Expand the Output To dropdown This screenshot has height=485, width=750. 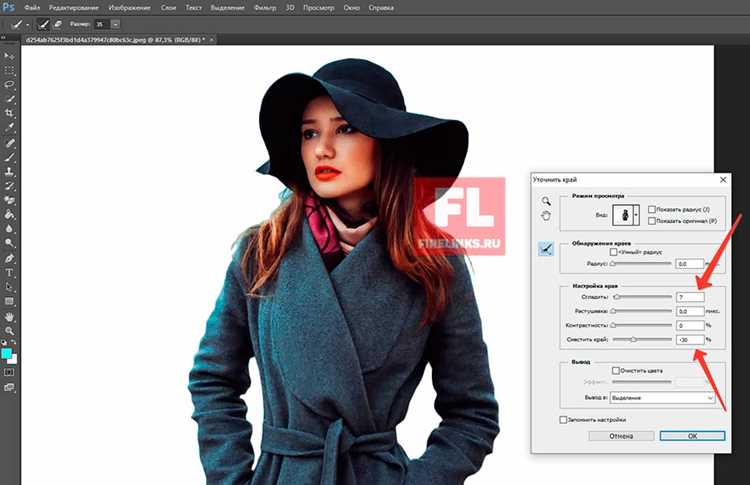coord(662,398)
